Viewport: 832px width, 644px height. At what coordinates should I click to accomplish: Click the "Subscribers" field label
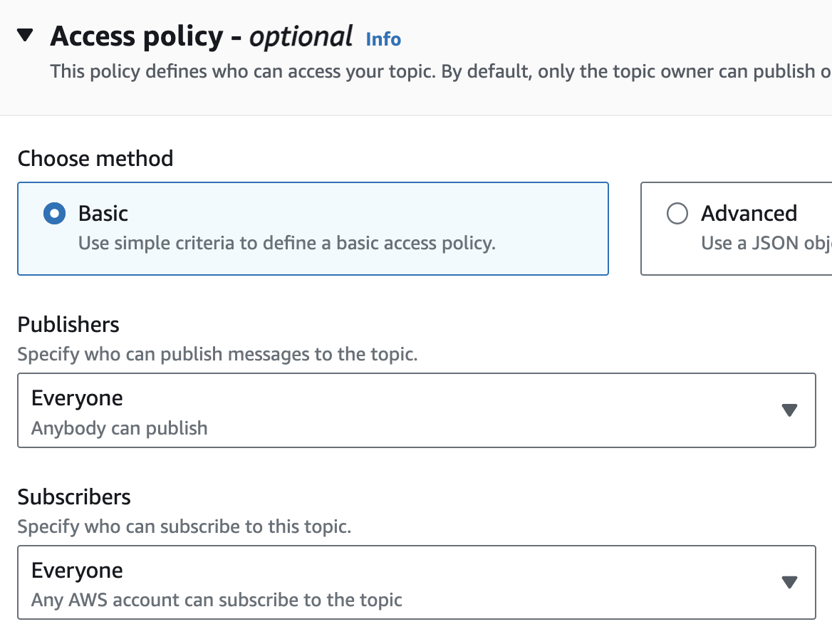point(74,497)
